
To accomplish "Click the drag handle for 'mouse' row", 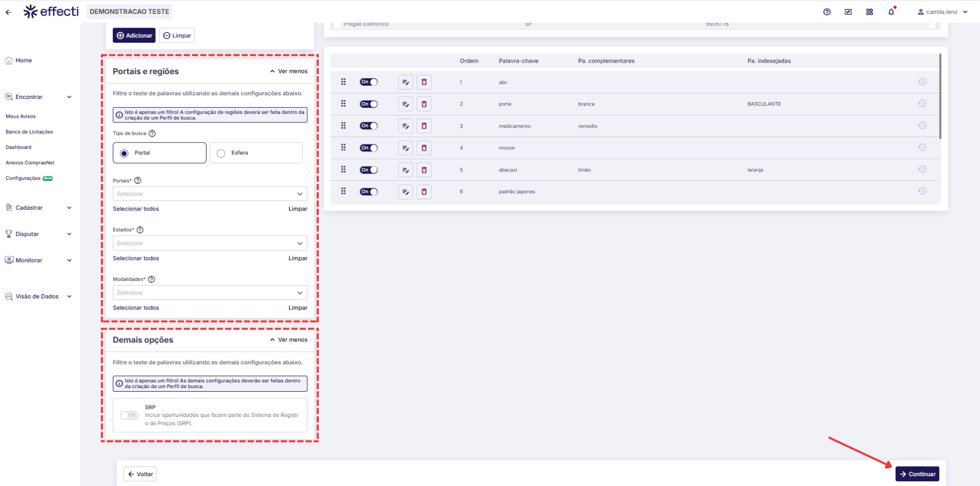I will 343,148.
